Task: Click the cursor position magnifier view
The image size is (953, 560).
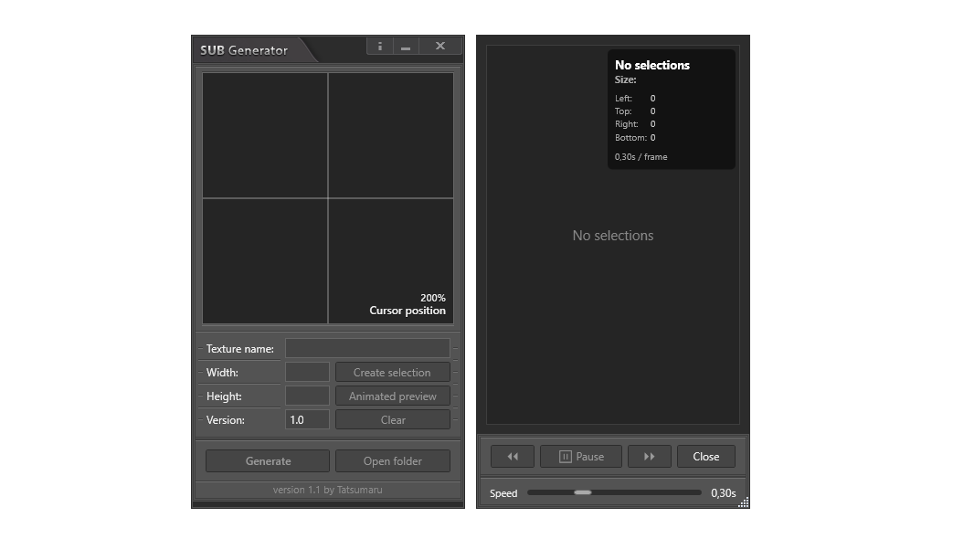Action: (x=328, y=198)
